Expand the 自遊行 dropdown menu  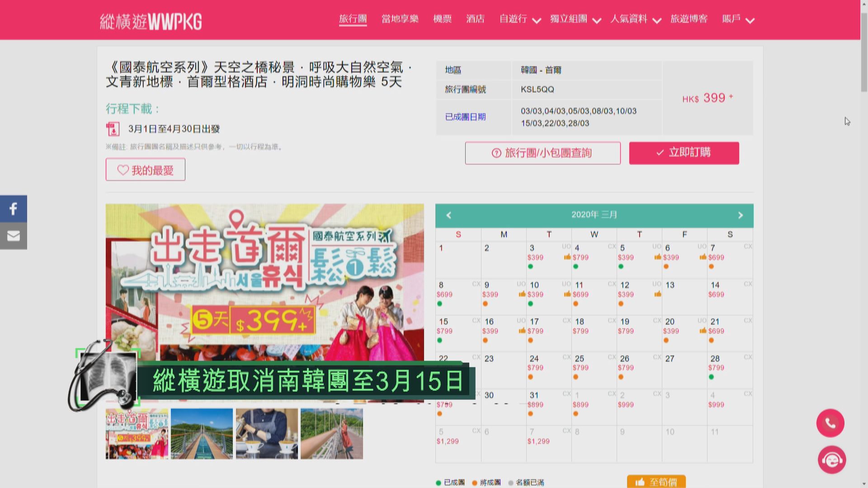pos(520,19)
